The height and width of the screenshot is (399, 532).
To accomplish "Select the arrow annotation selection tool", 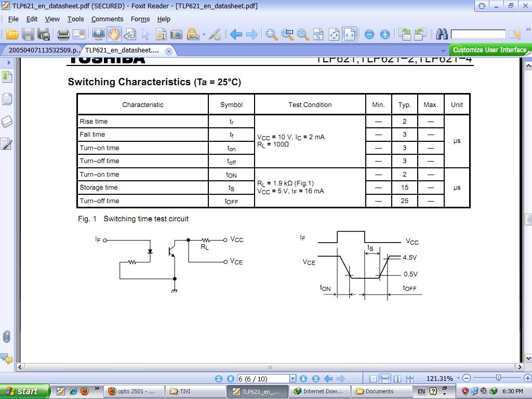I will click(x=145, y=34).
